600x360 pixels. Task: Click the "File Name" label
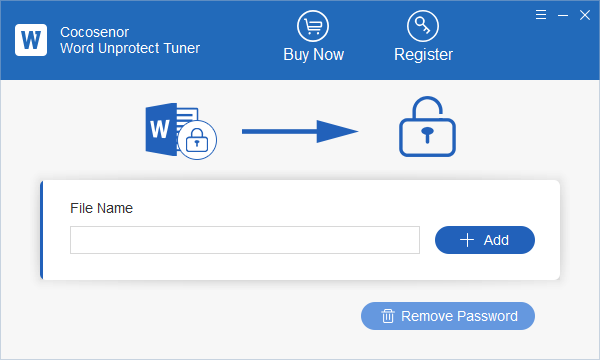(x=101, y=208)
